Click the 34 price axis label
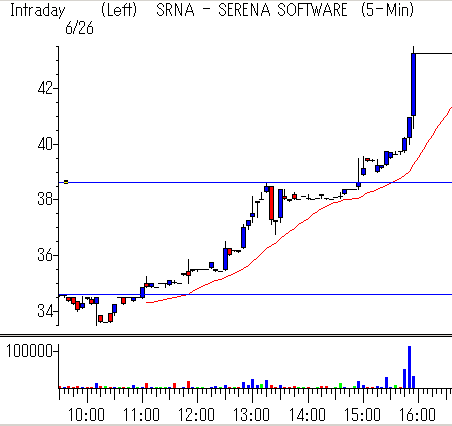The image size is (452, 426). pyautogui.click(x=45, y=311)
